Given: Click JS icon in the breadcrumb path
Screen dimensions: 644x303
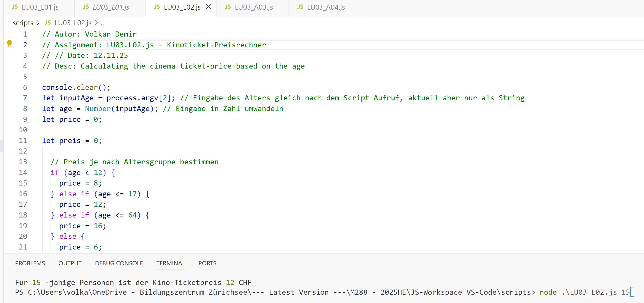Looking at the screenshot, I should pyautogui.click(x=48, y=23).
